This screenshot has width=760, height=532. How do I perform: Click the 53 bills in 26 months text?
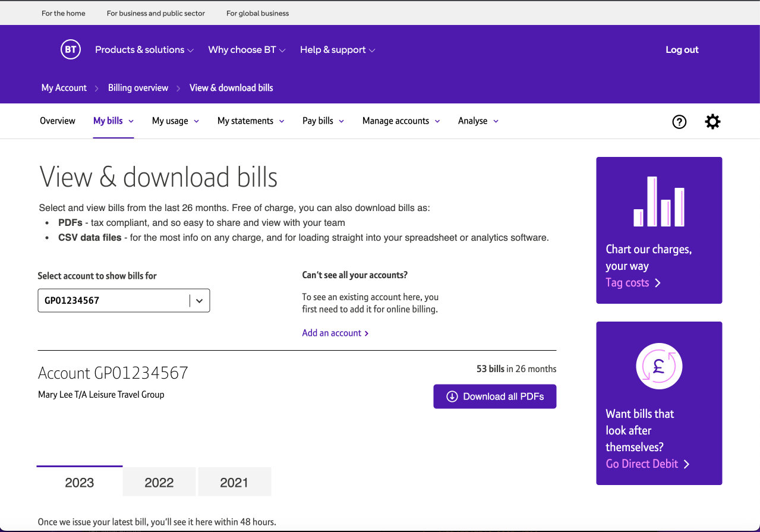(x=516, y=369)
